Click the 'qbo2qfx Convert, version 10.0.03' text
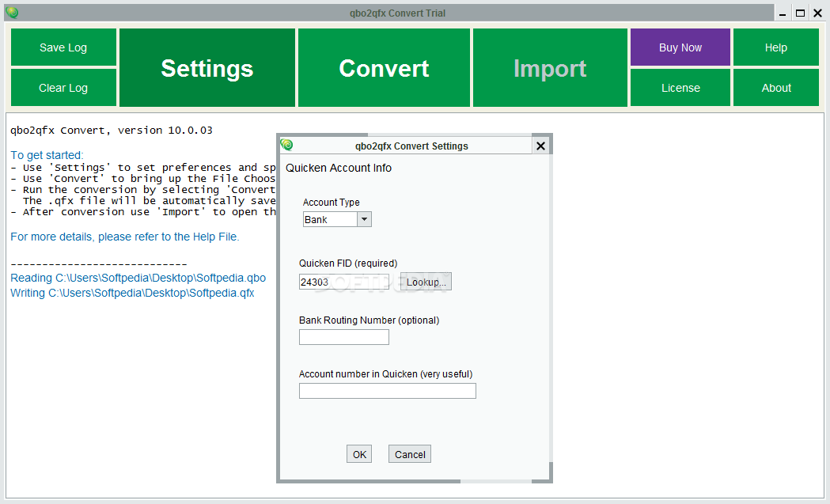This screenshot has width=830, height=504. point(112,131)
